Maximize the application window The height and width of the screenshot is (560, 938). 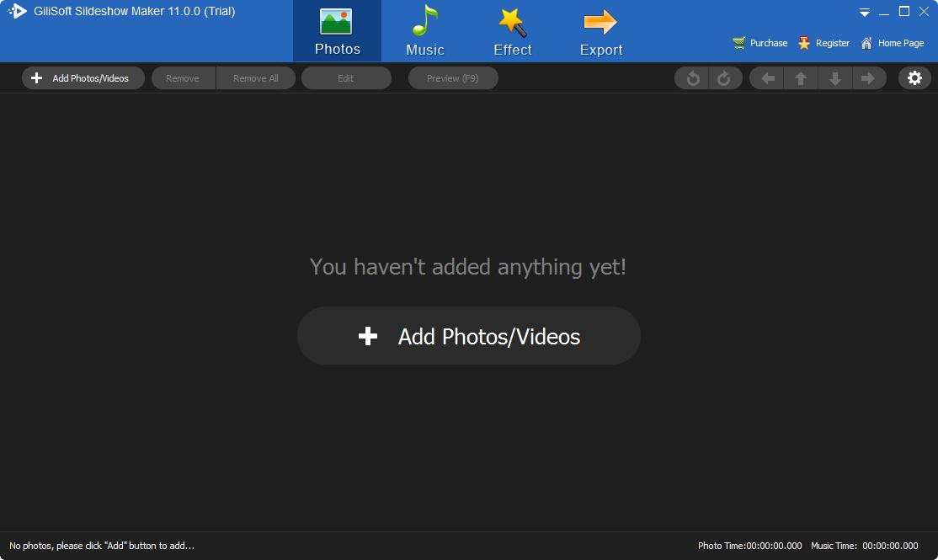pyautogui.click(x=904, y=11)
